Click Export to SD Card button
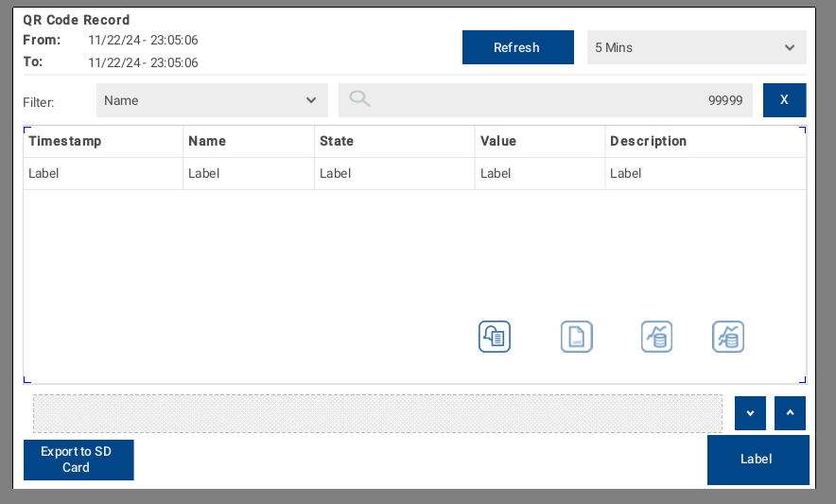836x504 pixels. point(78,460)
